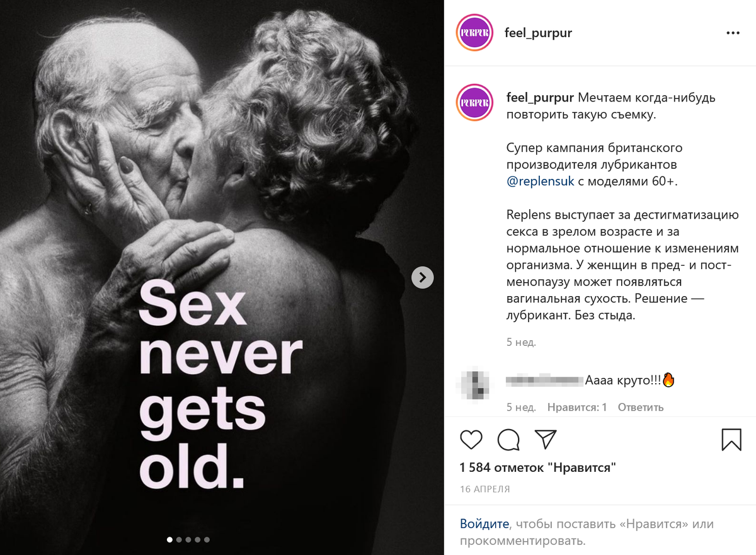Open the three-dot more options menu
Viewport: 756px width, 555px height.
(x=733, y=33)
